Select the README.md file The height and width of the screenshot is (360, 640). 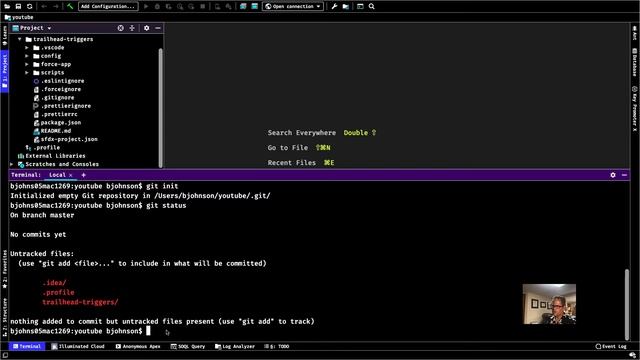pyautogui.click(x=52, y=131)
